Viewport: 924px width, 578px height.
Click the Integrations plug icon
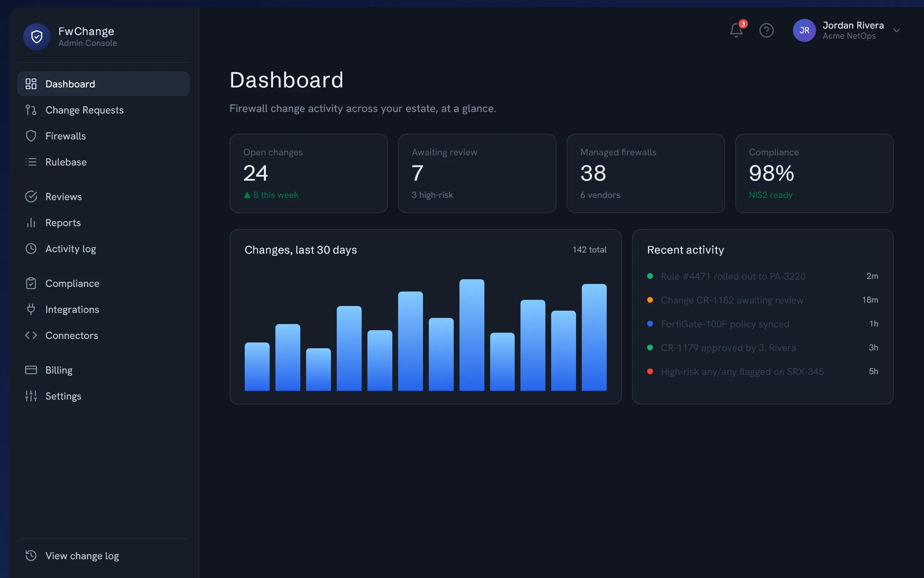click(31, 309)
